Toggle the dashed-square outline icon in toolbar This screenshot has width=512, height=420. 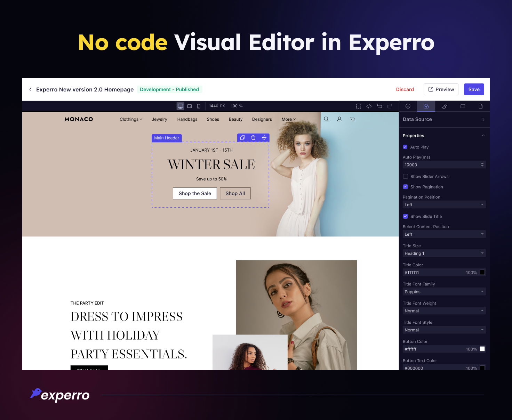[x=359, y=106]
